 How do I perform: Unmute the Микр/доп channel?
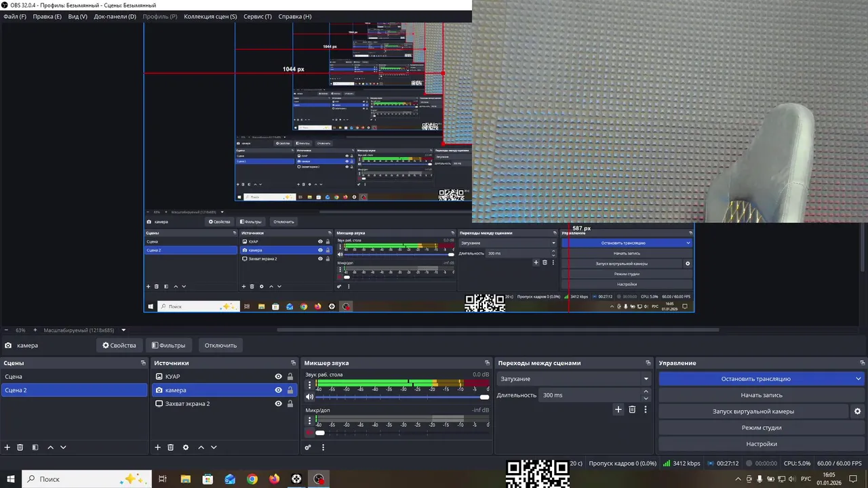pyautogui.click(x=309, y=433)
